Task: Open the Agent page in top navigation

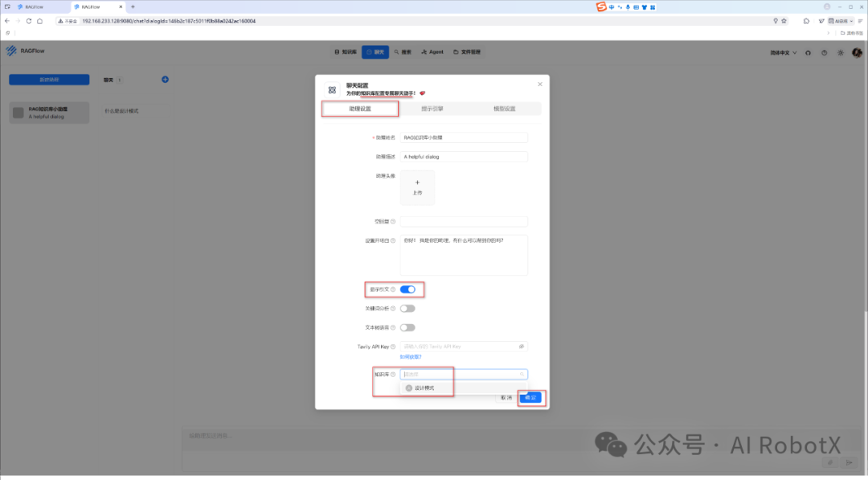Action: coord(432,52)
